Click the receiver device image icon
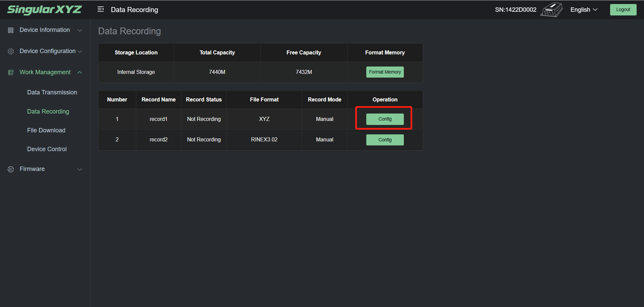The width and height of the screenshot is (644, 307). click(551, 10)
